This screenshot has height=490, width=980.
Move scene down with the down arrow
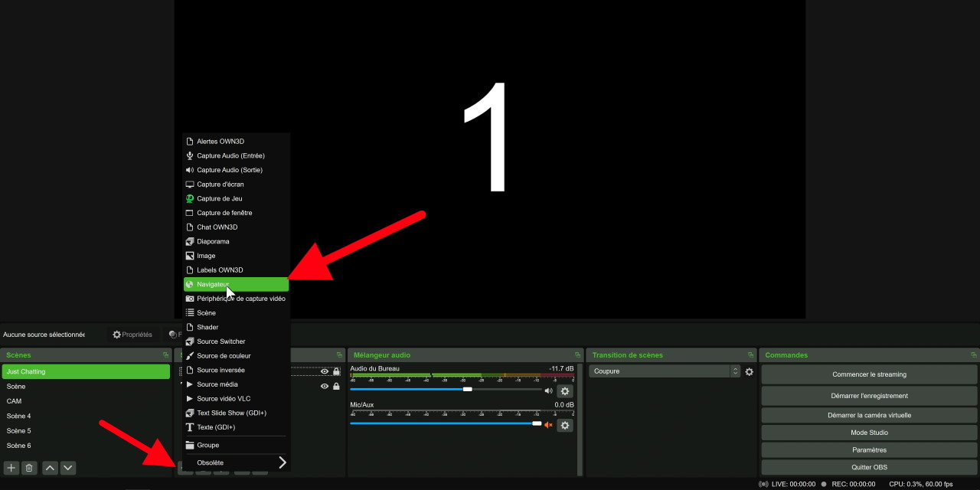click(68, 468)
